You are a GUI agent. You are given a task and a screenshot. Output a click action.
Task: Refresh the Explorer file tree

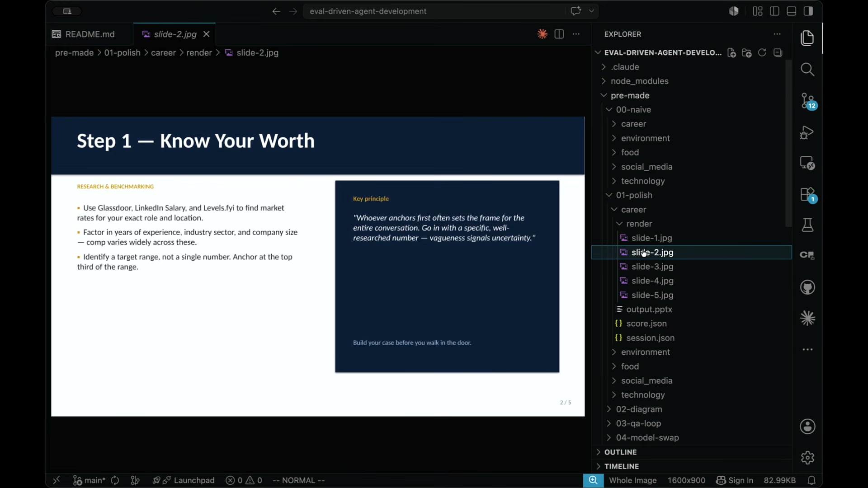coord(762,53)
